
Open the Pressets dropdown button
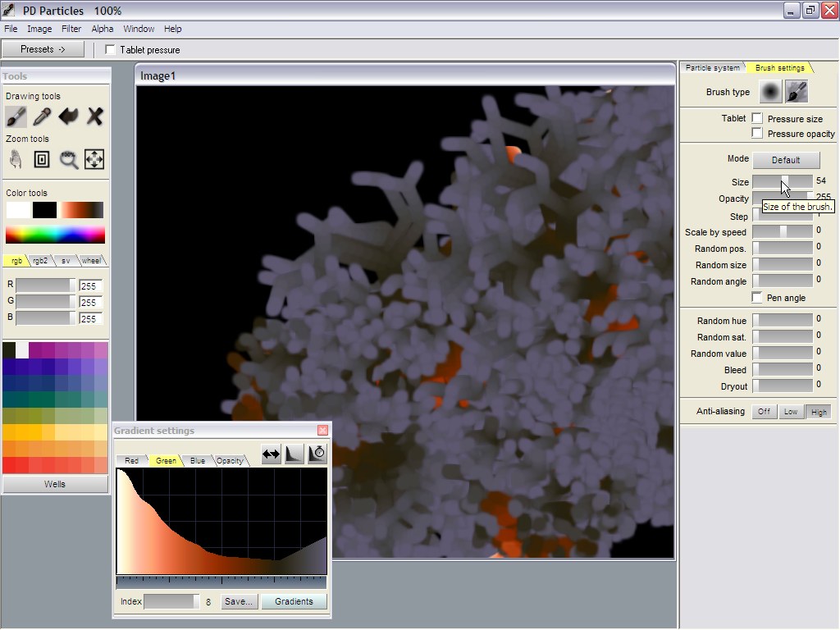coord(43,50)
